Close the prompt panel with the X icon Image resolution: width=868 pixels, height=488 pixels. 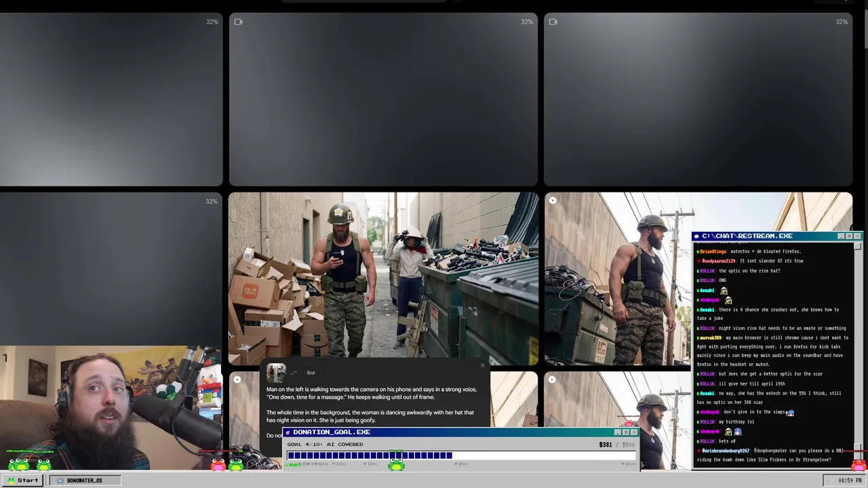click(483, 366)
